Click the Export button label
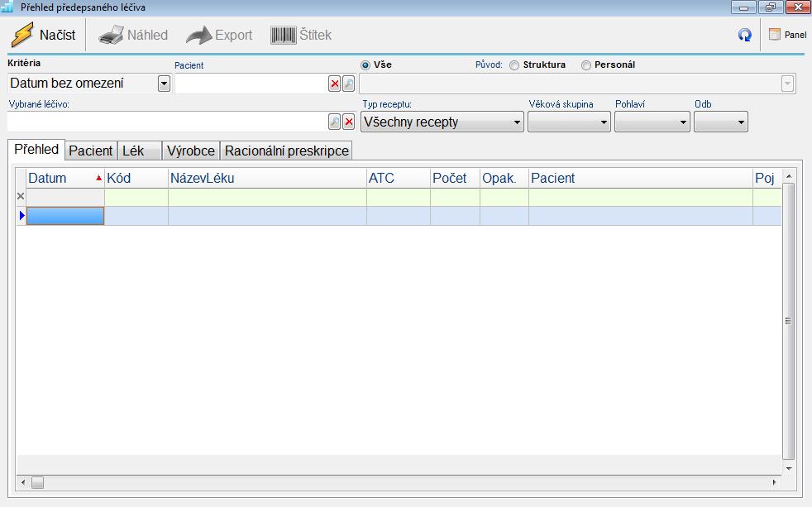This screenshot has width=812, height=507. pos(233,36)
